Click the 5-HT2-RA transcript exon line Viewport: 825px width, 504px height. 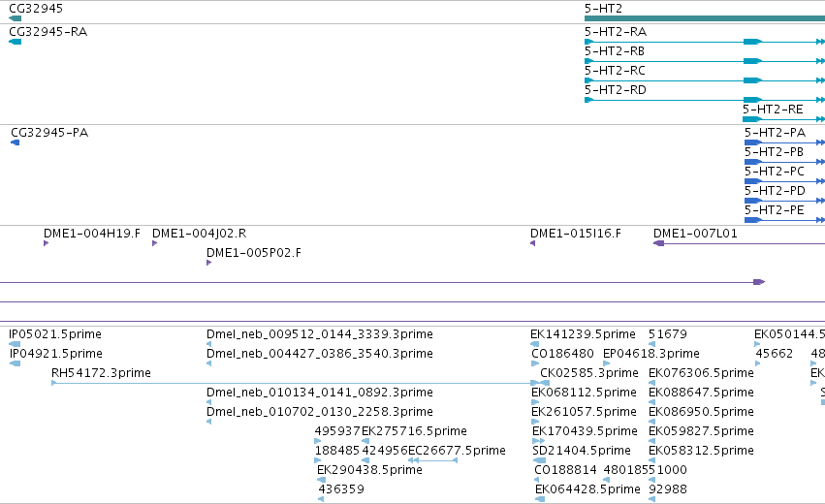coord(705,42)
